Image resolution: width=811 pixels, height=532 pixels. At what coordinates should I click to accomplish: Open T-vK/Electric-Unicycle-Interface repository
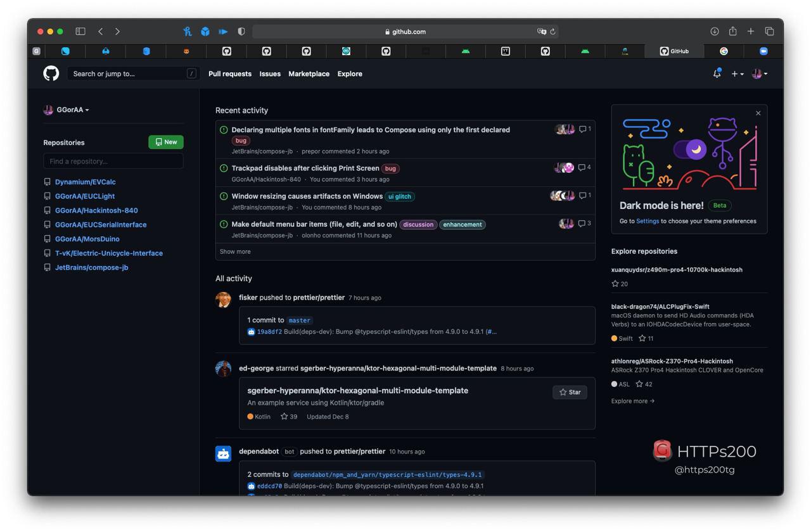[109, 253]
